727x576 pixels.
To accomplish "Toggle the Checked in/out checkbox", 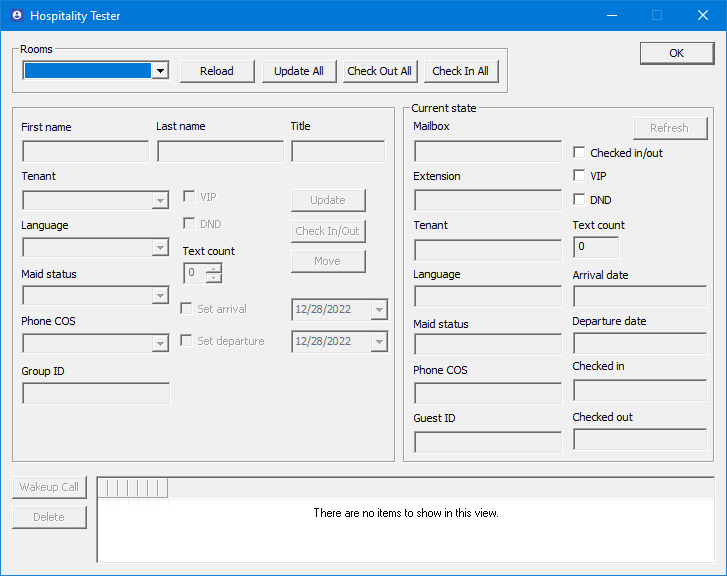I will (x=579, y=153).
